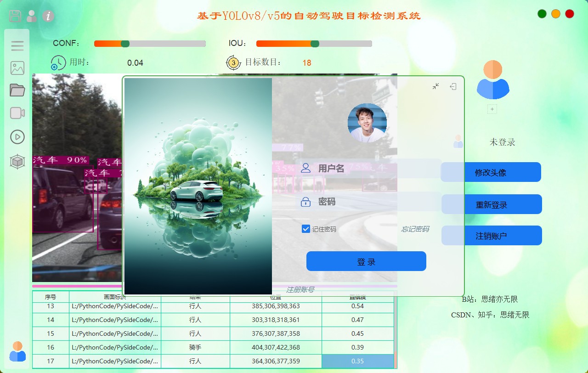Viewport: 588px width, 373px height.
Task: Click the 重新登录 button
Action: [492, 204]
